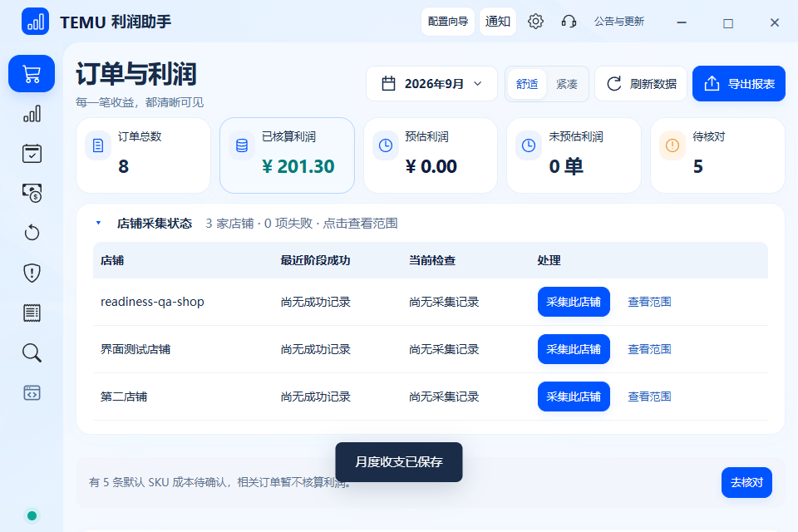Click the clock icon on 未预估利润 card
798x532 pixels.
[529, 146]
